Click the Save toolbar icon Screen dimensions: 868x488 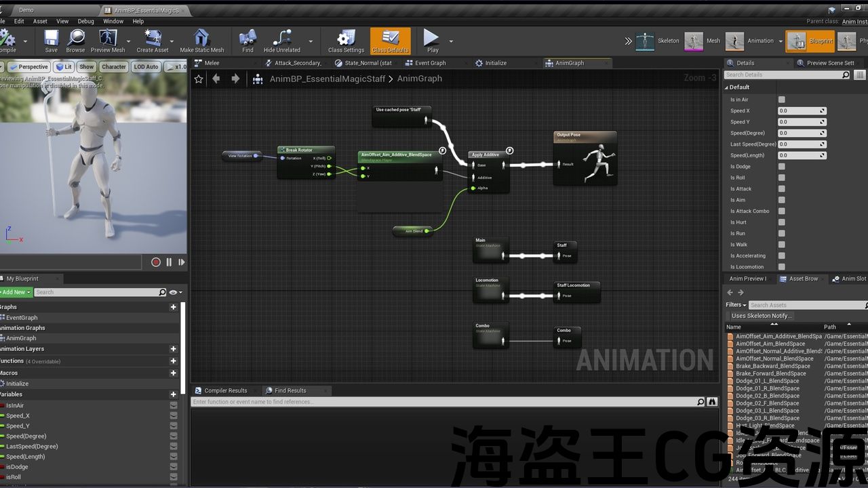[51, 39]
